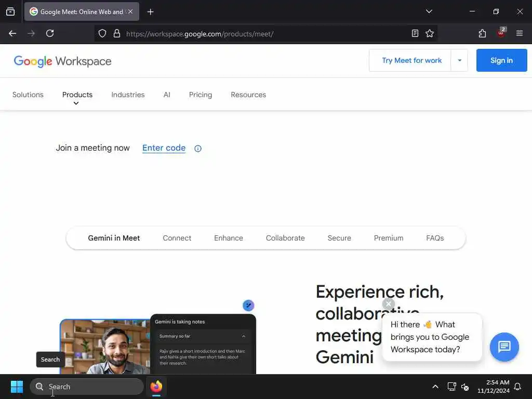Close the Google Meet browser tab
Screen dimensions: 532x399
click(130, 11)
